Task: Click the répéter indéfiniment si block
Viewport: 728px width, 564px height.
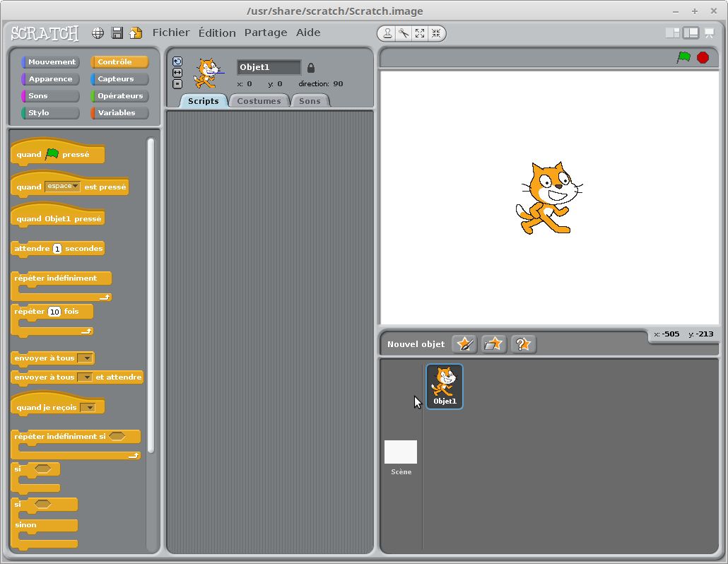Action: (75, 445)
